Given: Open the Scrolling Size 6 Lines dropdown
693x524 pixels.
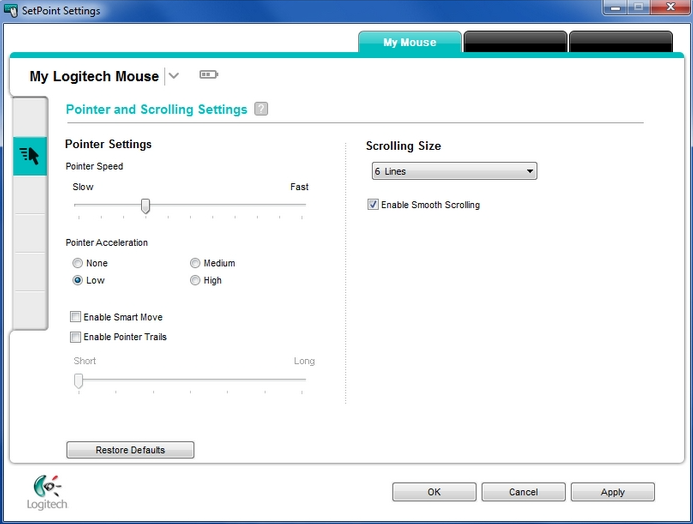Looking at the screenshot, I should point(454,171).
